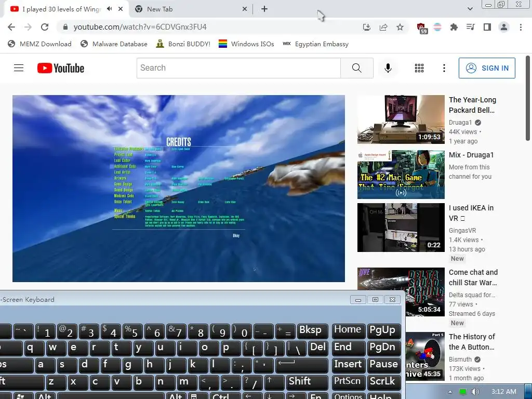532x399 pixels.
Task: Toggle ScrLk key on On-Screen Keyboard
Action: coord(384,382)
